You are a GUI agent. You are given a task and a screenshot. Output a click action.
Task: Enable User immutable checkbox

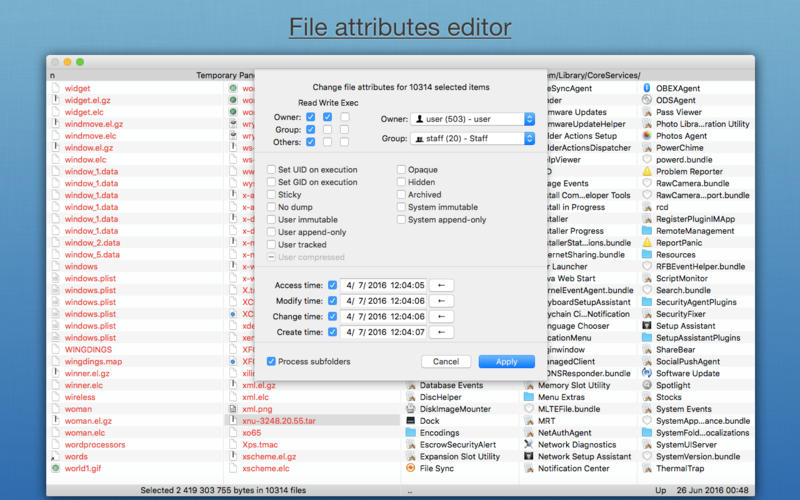(x=271, y=219)
